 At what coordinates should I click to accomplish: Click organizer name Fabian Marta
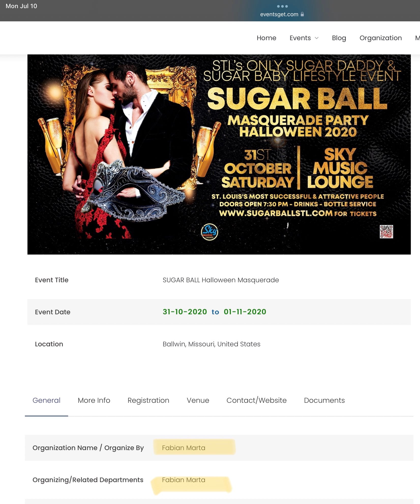point(183,448)
